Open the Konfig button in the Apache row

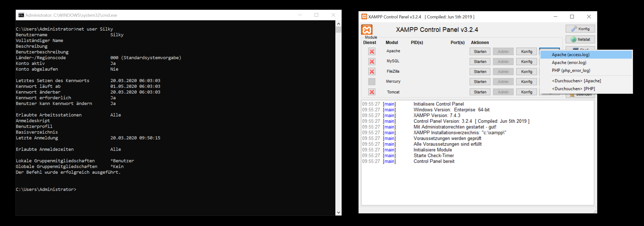pos(526,52)
